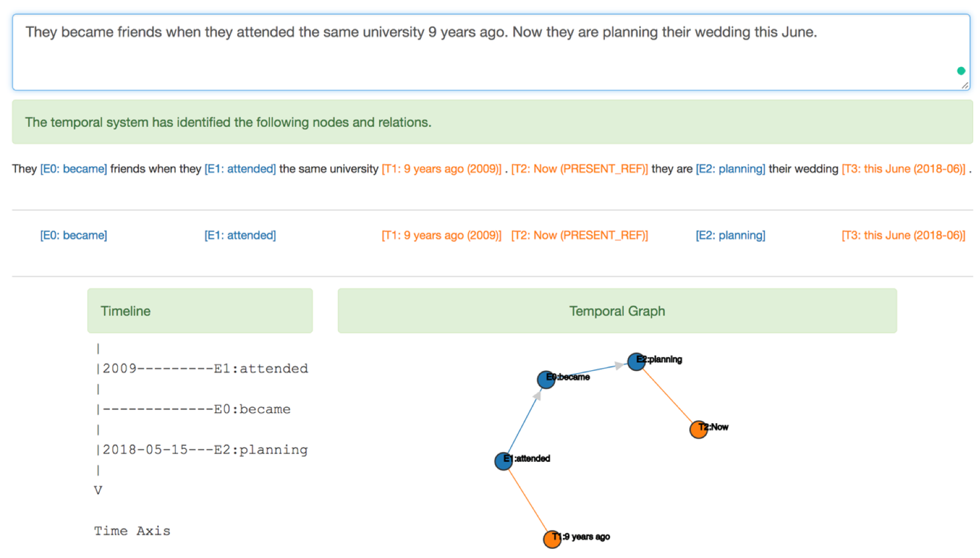Select [T1: 9 years ago (2009)] node label
The image size is (980, 558).
coord(441,235)
